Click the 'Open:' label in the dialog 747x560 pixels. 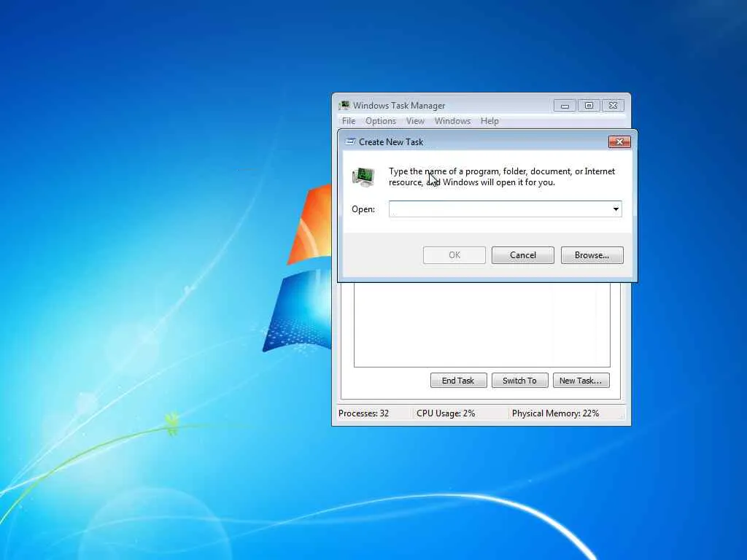click(363, 209)
